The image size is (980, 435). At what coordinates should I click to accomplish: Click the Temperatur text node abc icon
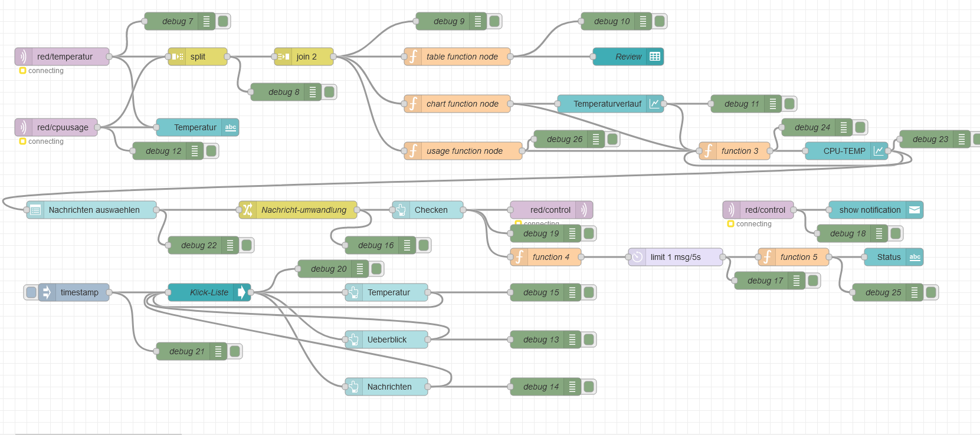(x=230, y=127)
